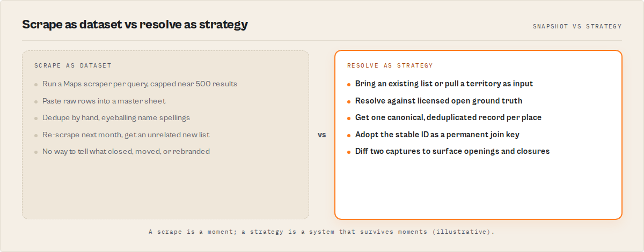The height and width of the screenshot is (252, 644).
Task: Click 'Re-scrape next month, get an unrelated new list'
Action: click(x=126, y=135)
